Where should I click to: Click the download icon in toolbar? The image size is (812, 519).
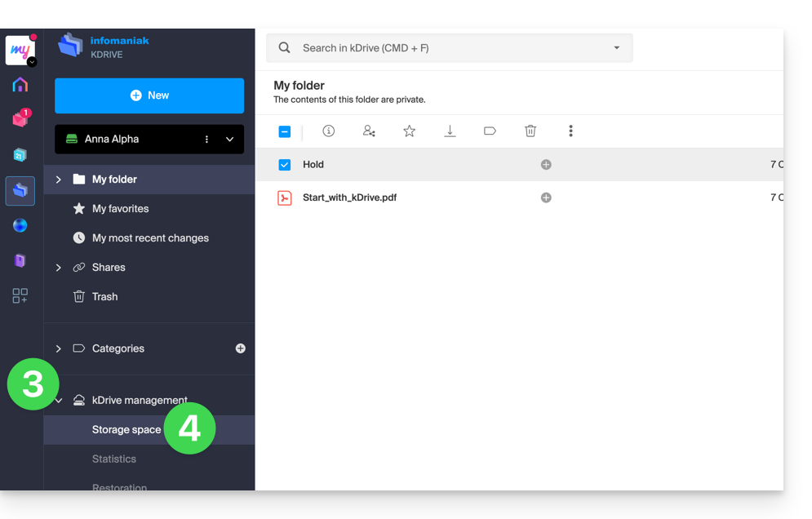[450, 131]
